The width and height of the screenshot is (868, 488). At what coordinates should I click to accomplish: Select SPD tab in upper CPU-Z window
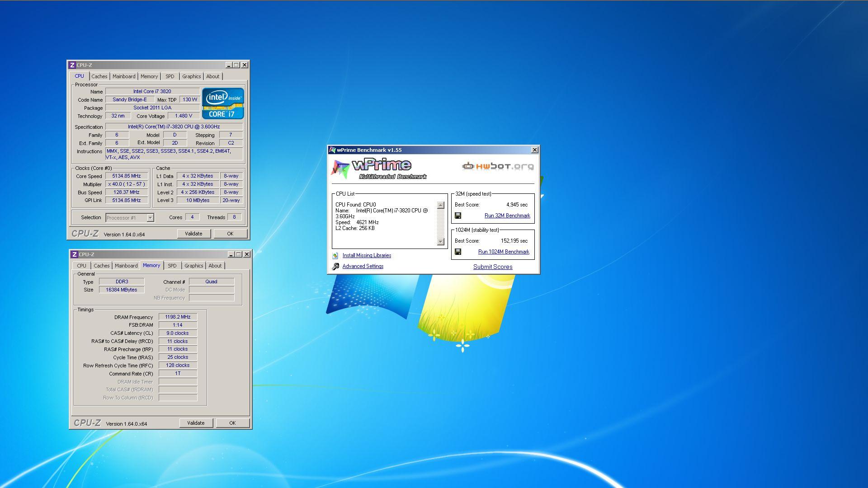[x=170, y=76]
